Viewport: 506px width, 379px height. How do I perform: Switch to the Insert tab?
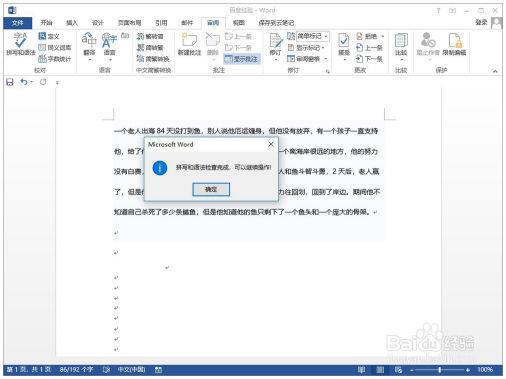(x=72, y=23)
